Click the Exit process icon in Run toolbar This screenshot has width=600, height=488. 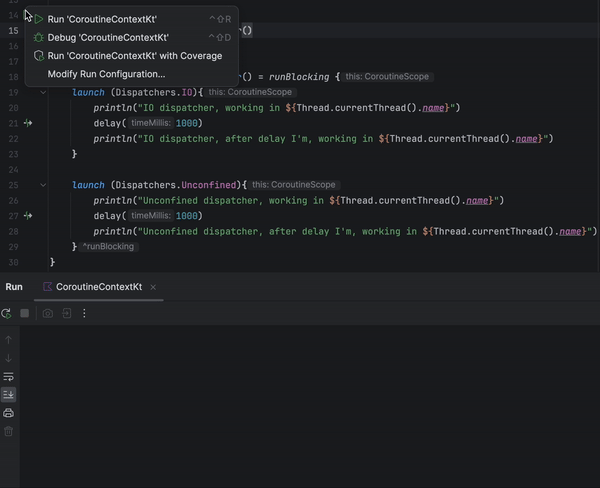click(x=66, y=313)
